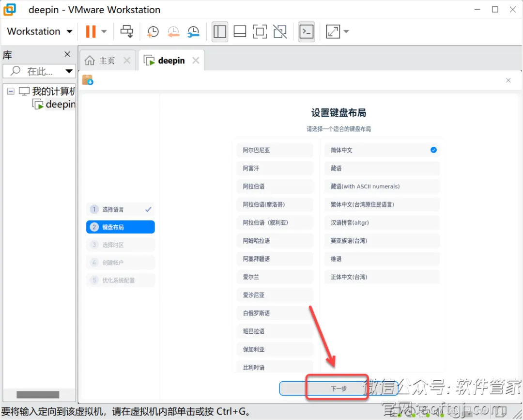Choose 阿塞拜疆语 keyboard layout
Image resolution: width=523 pixels, height=420 pixels.
275,259
